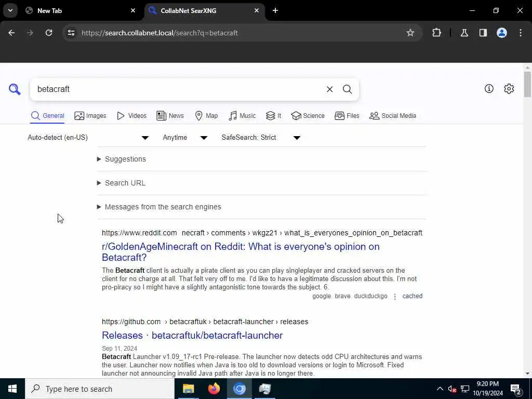Open the Releases betacraftuk/betacraft-launcher link
The height and width of the screenshot is (399, 532).
coord(192,335)
